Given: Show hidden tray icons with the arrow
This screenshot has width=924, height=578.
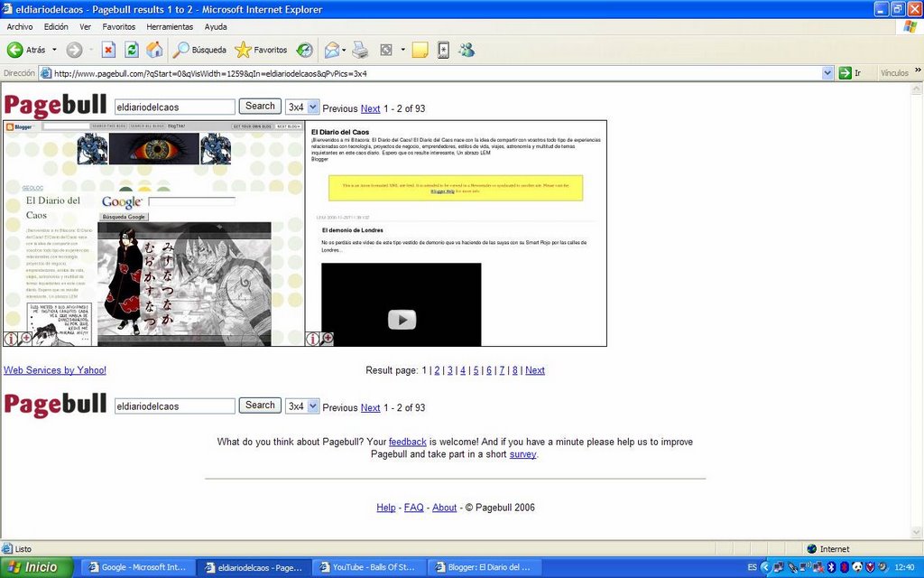Looking at the screenshot, I should point(765,567).
